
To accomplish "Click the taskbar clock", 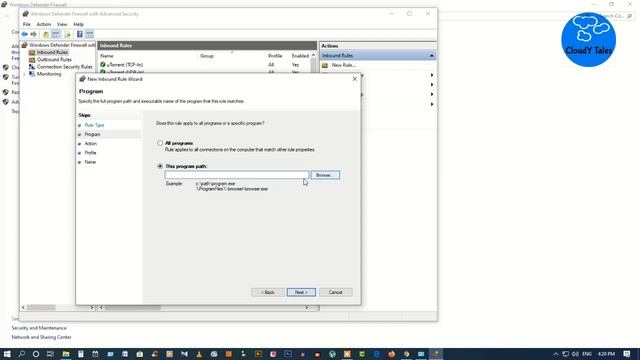I will (x=607, y=354).
